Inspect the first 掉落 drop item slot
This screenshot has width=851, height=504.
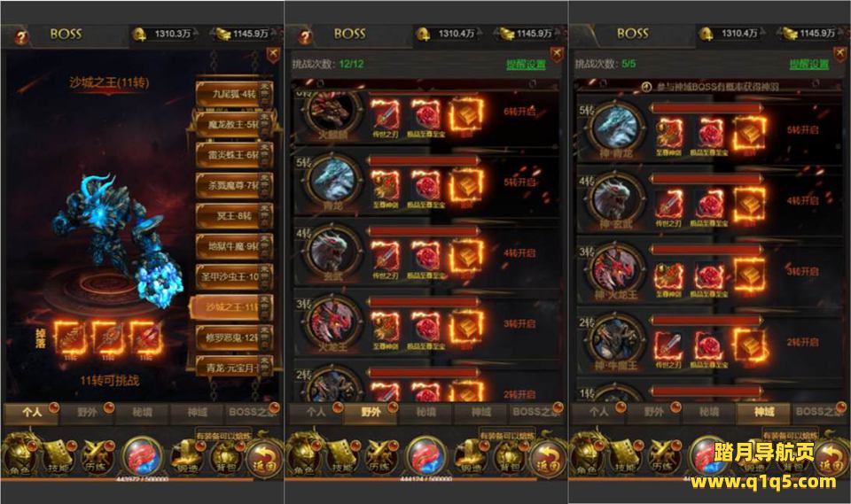tap(69, 338)
